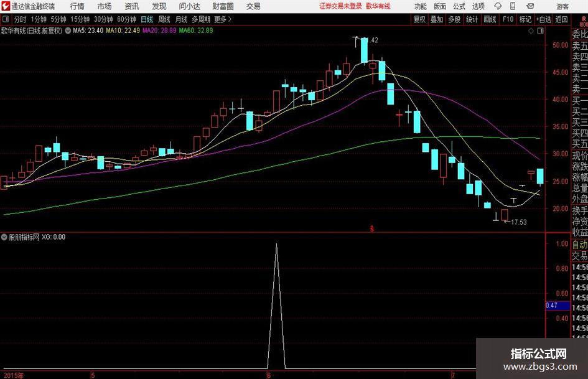
Task: Open the 交易 menu
Action: pos(253,6)
